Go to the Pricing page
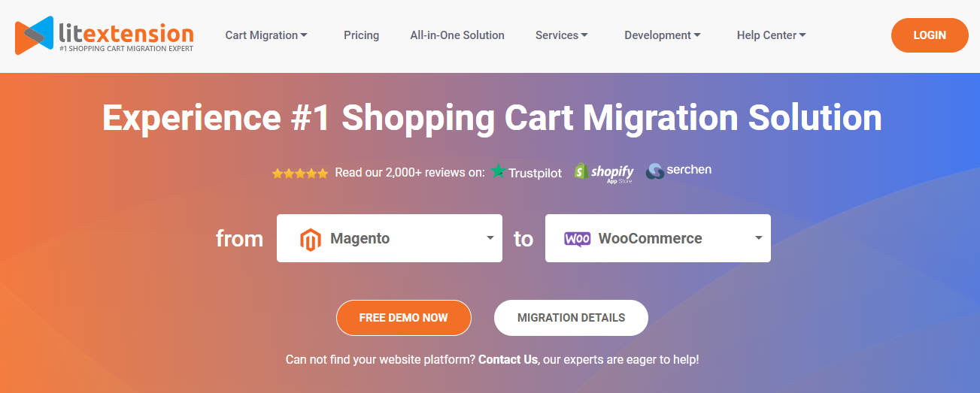 pos(361,35)
